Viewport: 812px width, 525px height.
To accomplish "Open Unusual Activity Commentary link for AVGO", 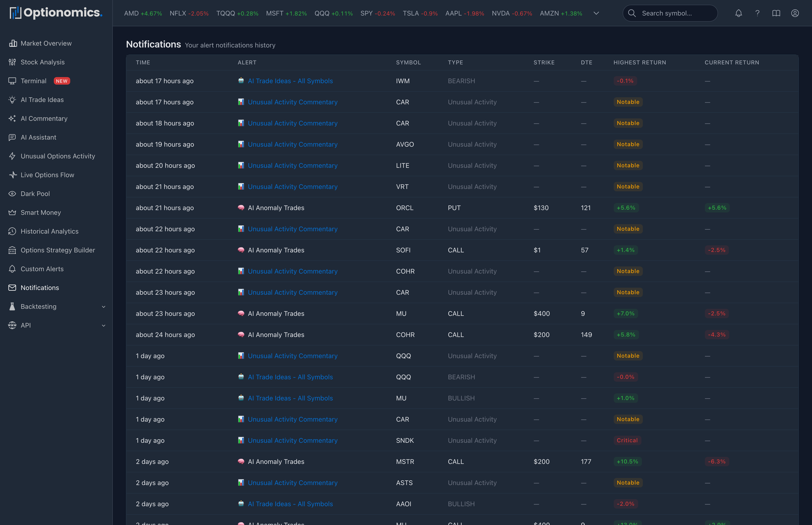I will (x=293, y=144).
